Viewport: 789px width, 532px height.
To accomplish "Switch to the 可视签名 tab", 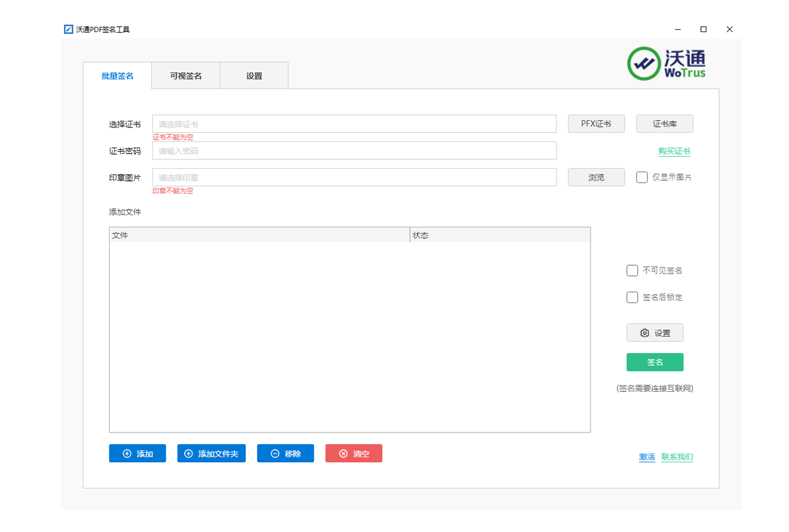I will pos(186,76).
